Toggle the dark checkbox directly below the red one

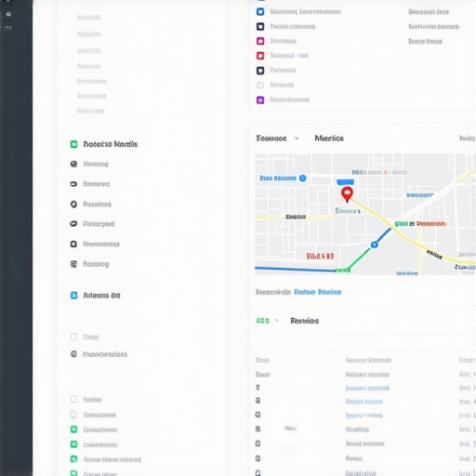(260, 71)
